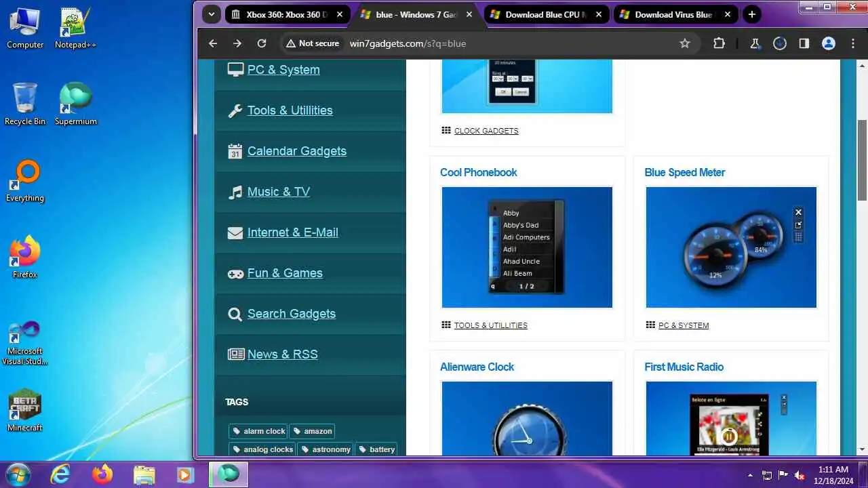Open Internet Explorer from the taskbar

click(x=60, y=474)
